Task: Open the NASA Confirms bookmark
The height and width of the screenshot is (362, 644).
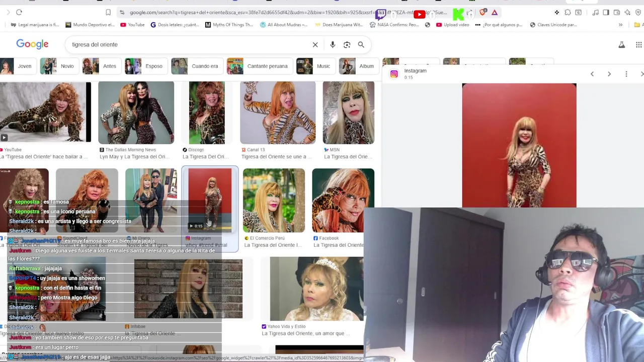Action: pos(394,25)
